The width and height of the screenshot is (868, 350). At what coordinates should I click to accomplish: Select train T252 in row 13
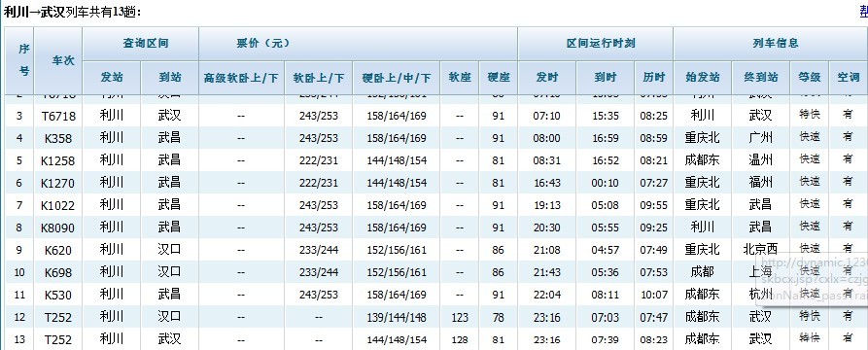click(58, 339)
